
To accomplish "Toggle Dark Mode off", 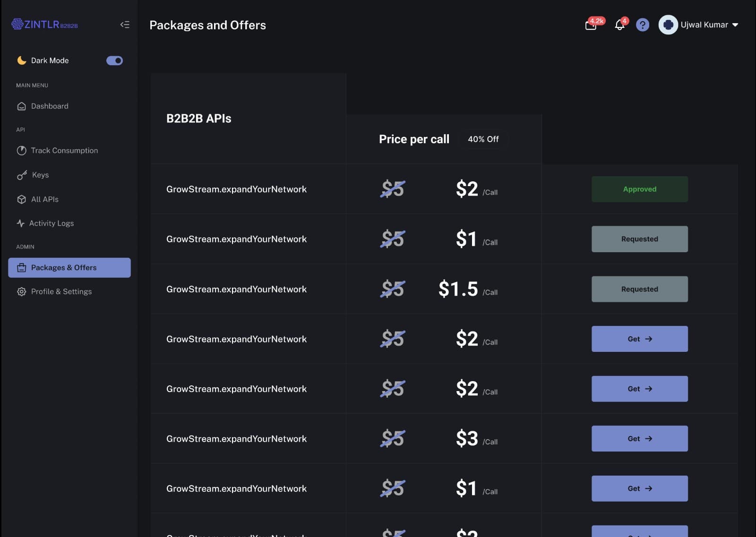I will pos(114,60).
